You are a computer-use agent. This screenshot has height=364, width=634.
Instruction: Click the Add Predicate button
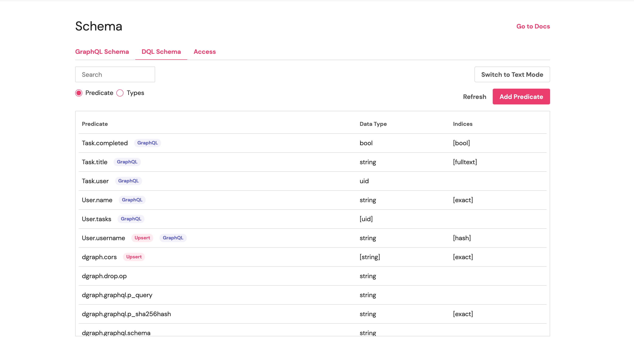(x=521, y=97)
